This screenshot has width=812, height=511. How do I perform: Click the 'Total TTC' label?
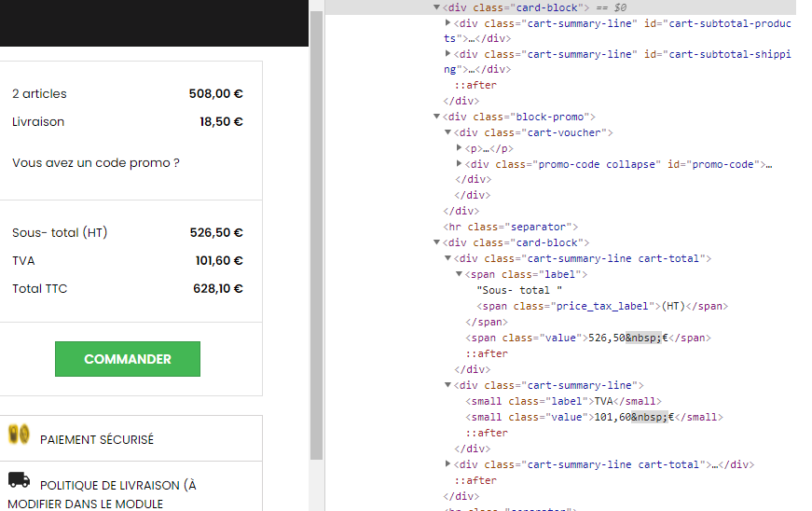pyautogui.click(x=40, y=288)
